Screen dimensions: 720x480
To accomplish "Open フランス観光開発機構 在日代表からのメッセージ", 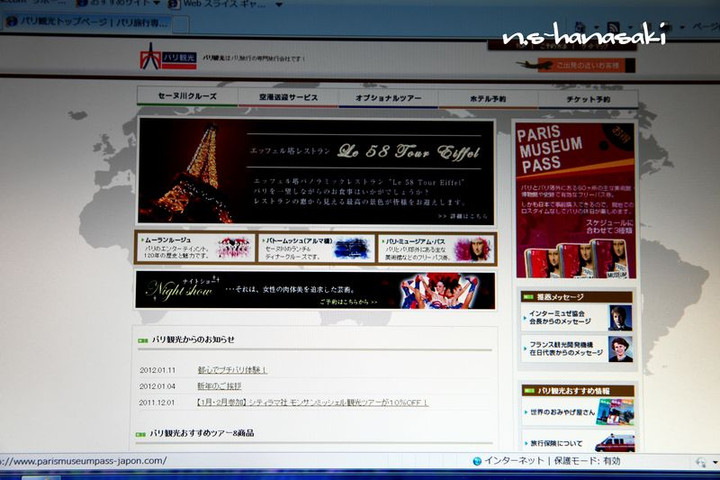I will pos(566,349).
